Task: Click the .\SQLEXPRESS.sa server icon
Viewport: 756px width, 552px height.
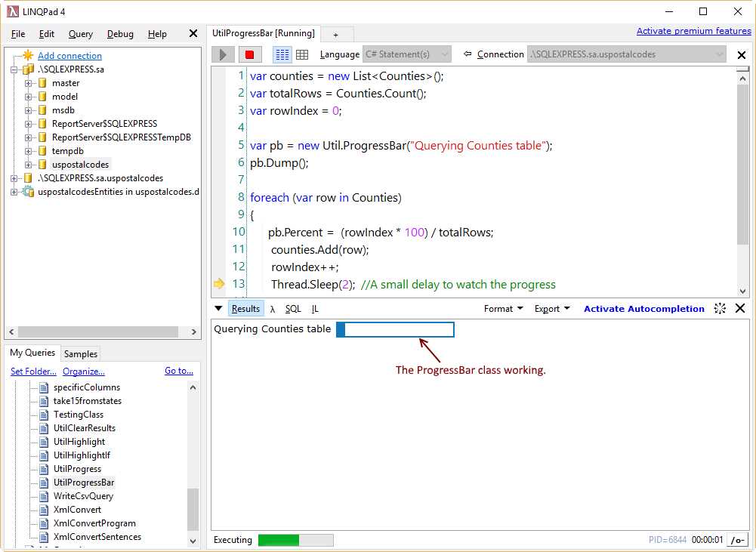Action: tap(29, 69)
